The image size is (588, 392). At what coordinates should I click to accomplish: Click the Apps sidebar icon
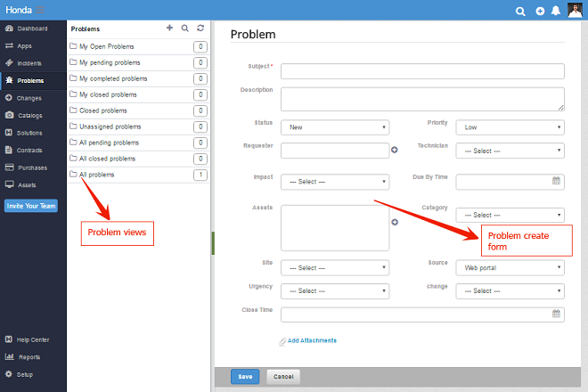[x=9, y=45]
